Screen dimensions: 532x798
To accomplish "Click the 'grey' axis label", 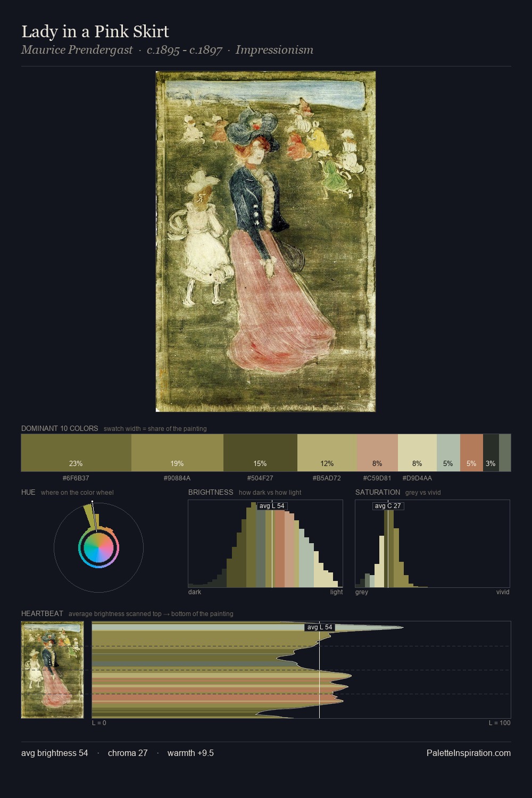I will coord(362,592).
